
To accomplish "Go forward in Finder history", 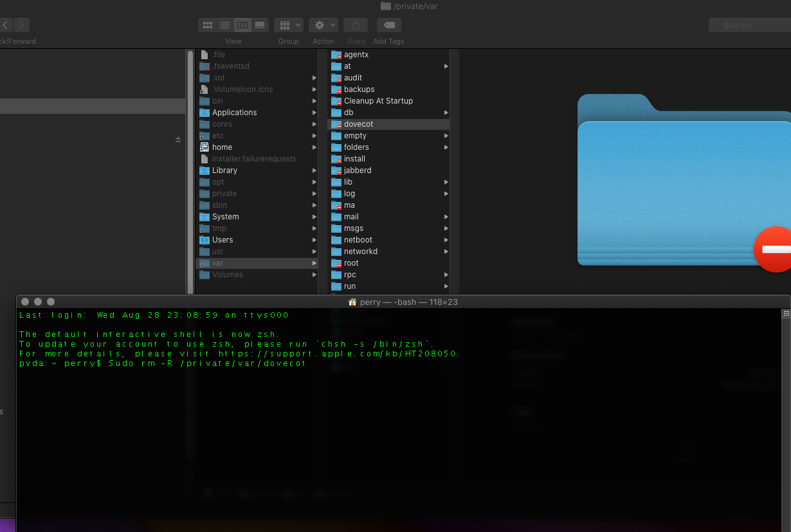I will coord(21,25).
